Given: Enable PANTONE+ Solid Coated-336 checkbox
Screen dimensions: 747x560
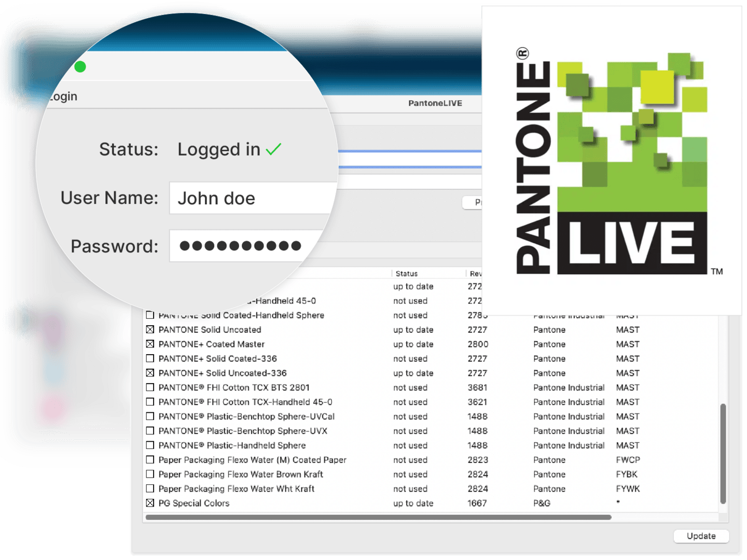Looking at the screenshot, I should click(150, 358).
